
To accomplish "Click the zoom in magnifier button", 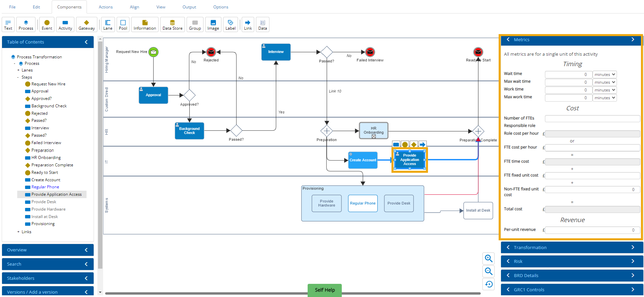I will 488,259.
